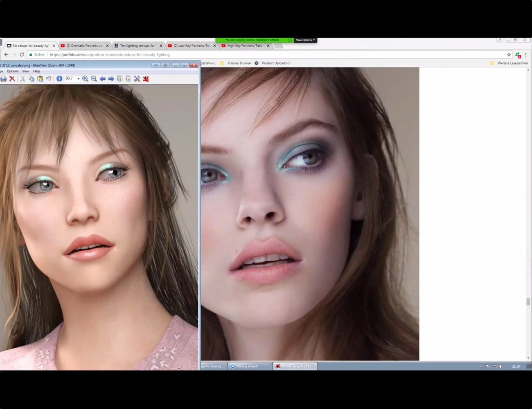Toggle the bookmark star in the address bar
Viewport: 532px width, 409px height.
tap(508, 54)
